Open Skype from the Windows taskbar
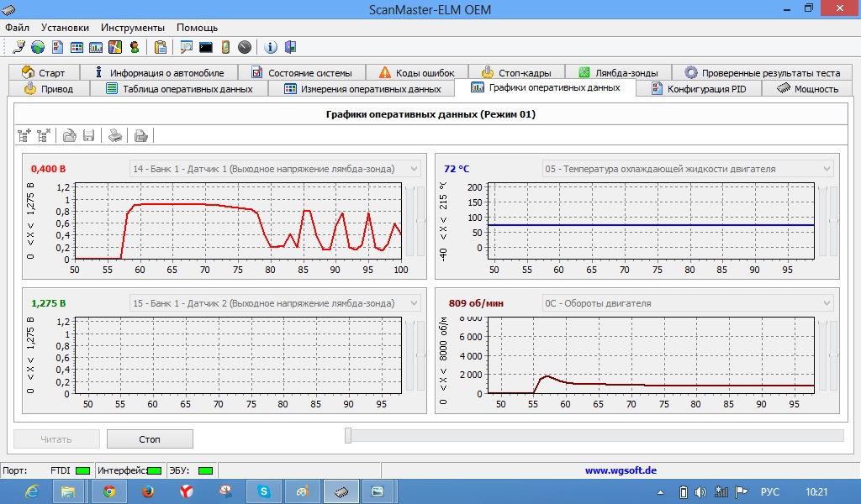Viewport: 861px width, 504px height. coord(264,491)
